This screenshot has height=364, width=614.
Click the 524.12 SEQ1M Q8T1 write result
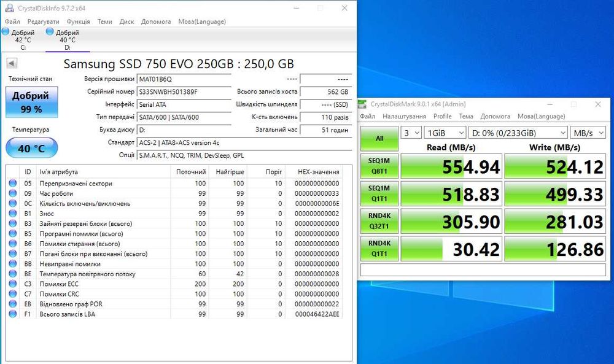click(x=555, y=166)
